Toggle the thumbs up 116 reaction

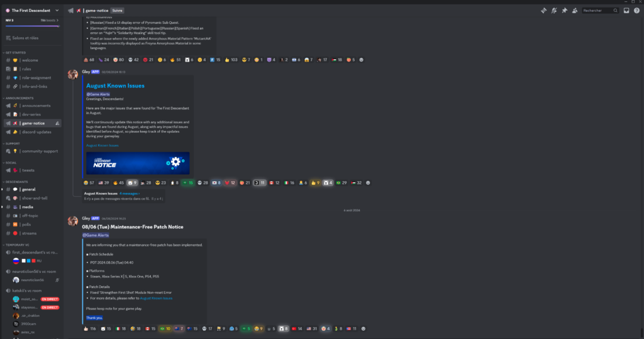tap(90, 329)
